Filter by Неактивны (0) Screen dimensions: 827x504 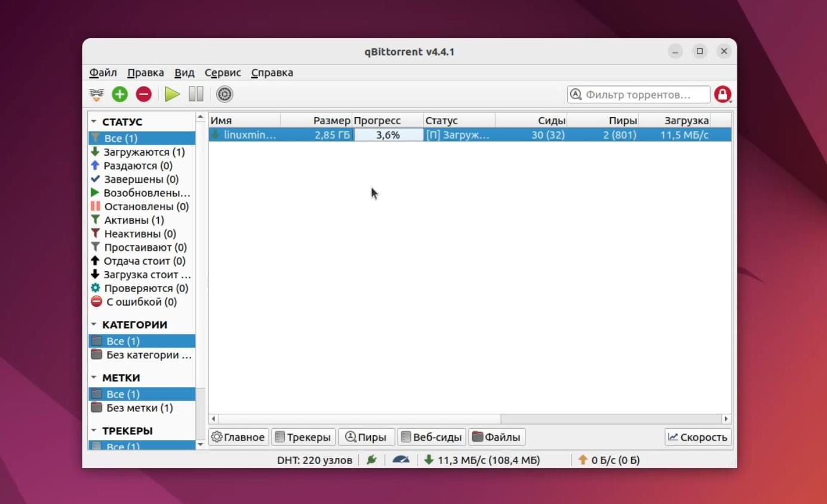click(x=142, y=233)
